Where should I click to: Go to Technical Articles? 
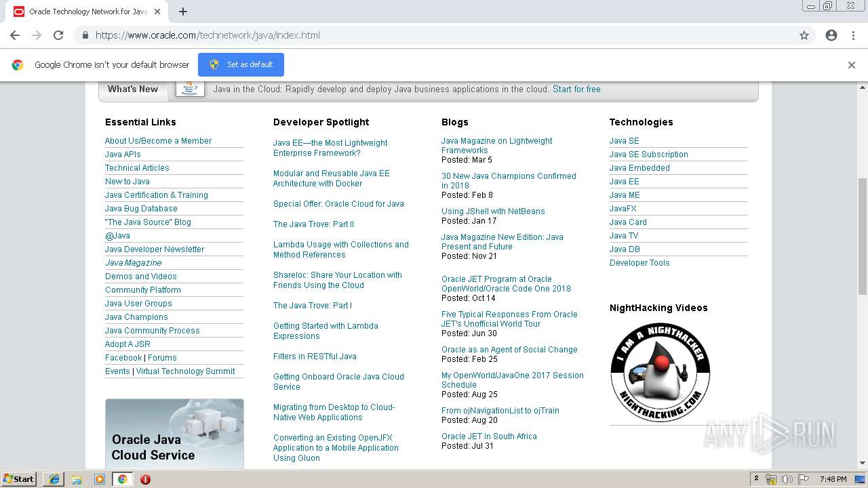pyautogui.click(x=137, y=168)
